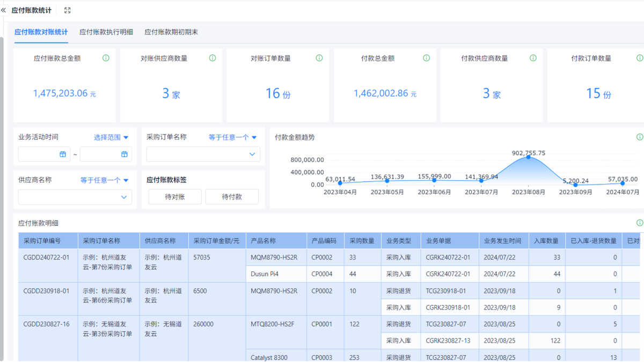Open 选择范围 dropdown for 业务活动时间
This screenshot has height=362, width=644.
tap(111, 137)
